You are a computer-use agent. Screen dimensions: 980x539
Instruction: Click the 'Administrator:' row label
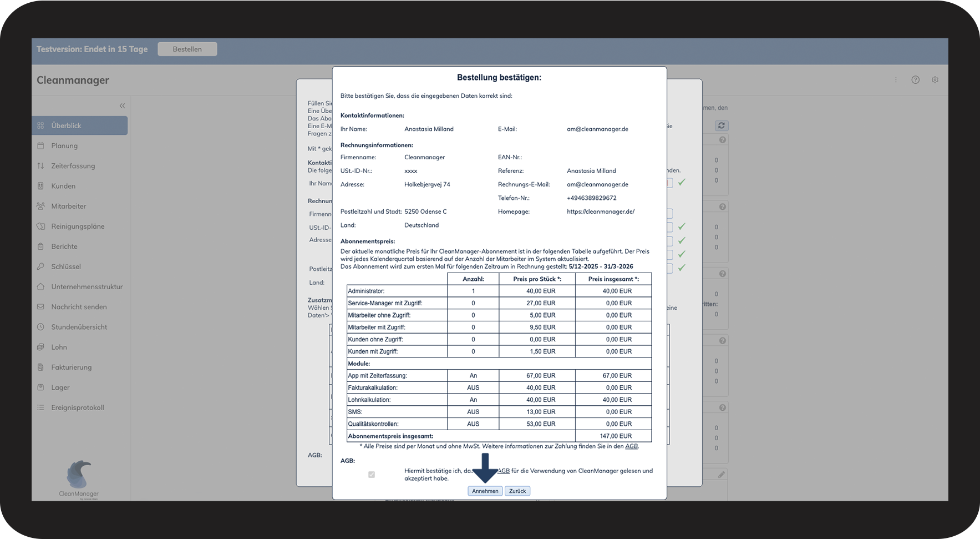pos(366,291)
